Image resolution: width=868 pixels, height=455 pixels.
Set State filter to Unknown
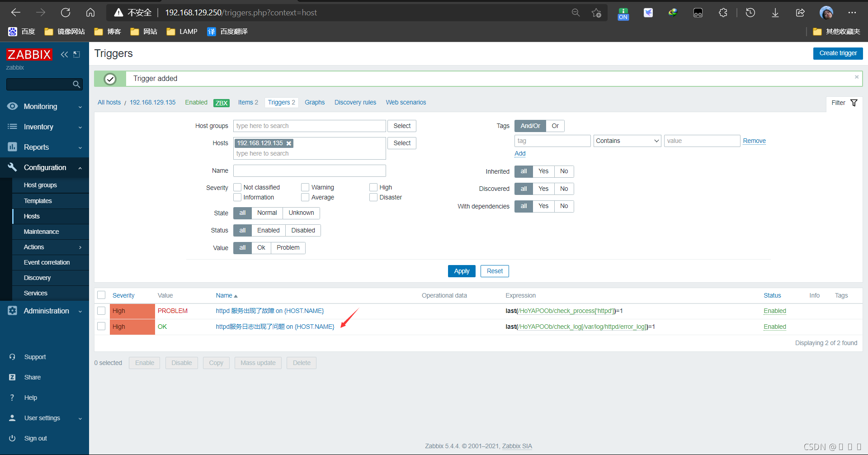pyautogui.click(x=301, y=213)
